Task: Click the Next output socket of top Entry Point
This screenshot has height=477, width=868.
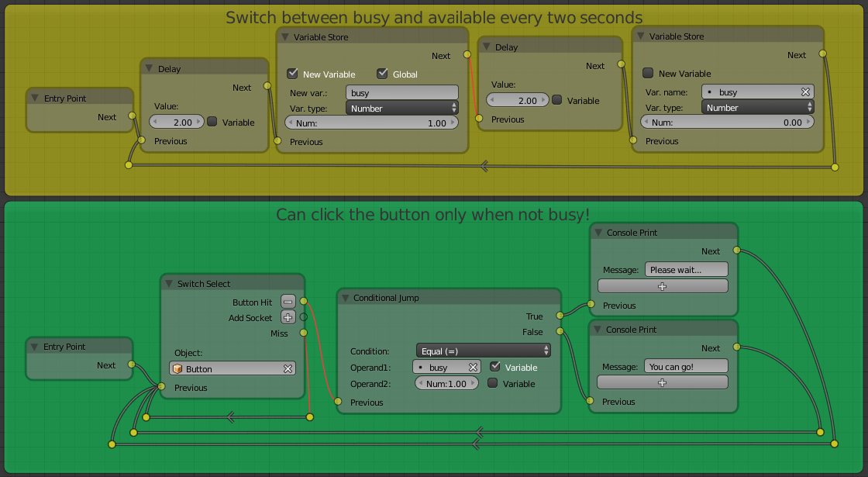Action: pyautogui.click(x=132, y=116)
